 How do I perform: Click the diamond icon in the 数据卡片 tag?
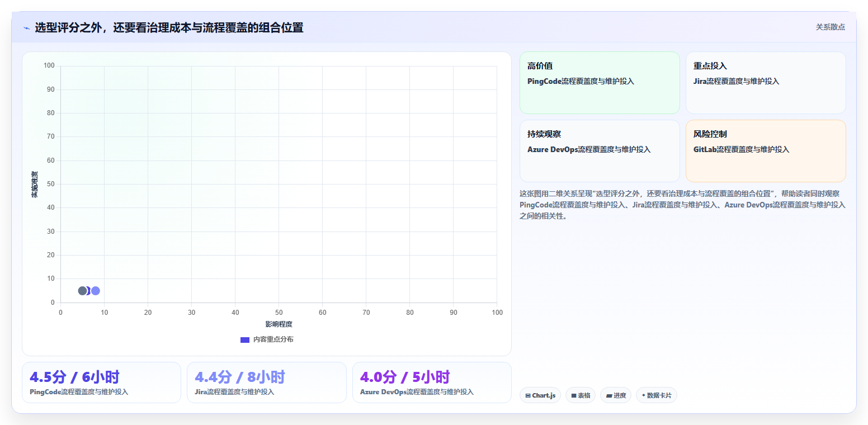click(644, 395)
